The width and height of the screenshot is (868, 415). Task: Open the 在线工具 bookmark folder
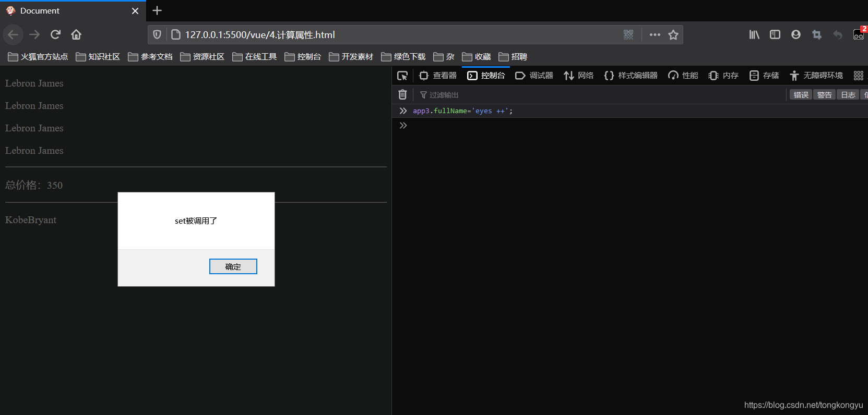(255, 57)
